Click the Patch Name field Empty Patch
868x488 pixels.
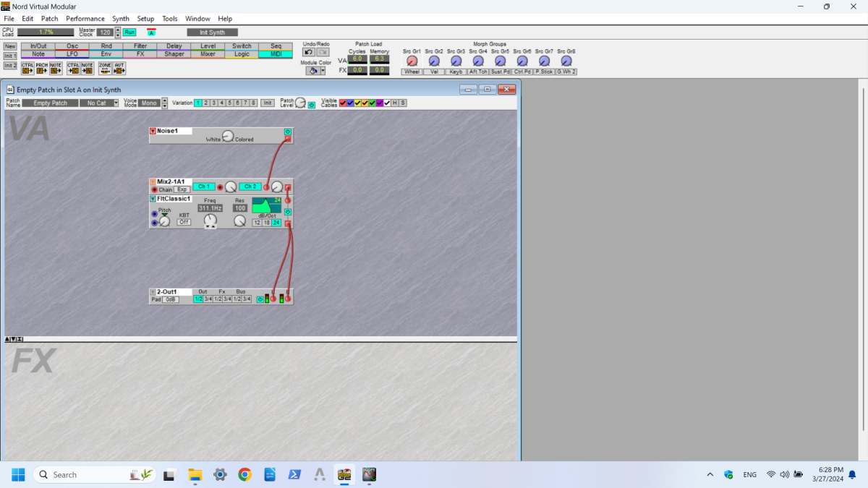point(51,103)
